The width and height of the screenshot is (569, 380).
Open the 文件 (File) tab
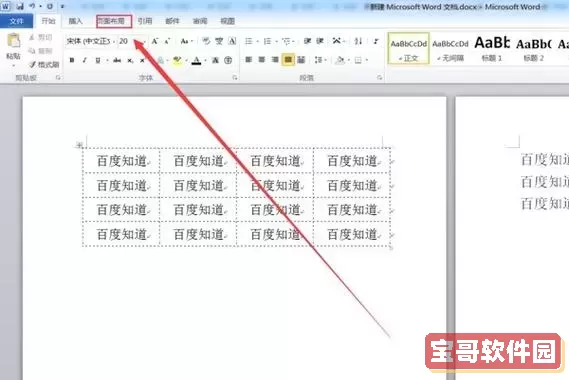point(16,21)
